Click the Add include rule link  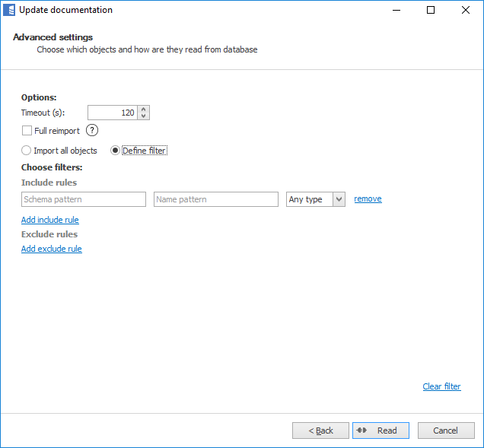pyautogui.click(x=50, y=220)
